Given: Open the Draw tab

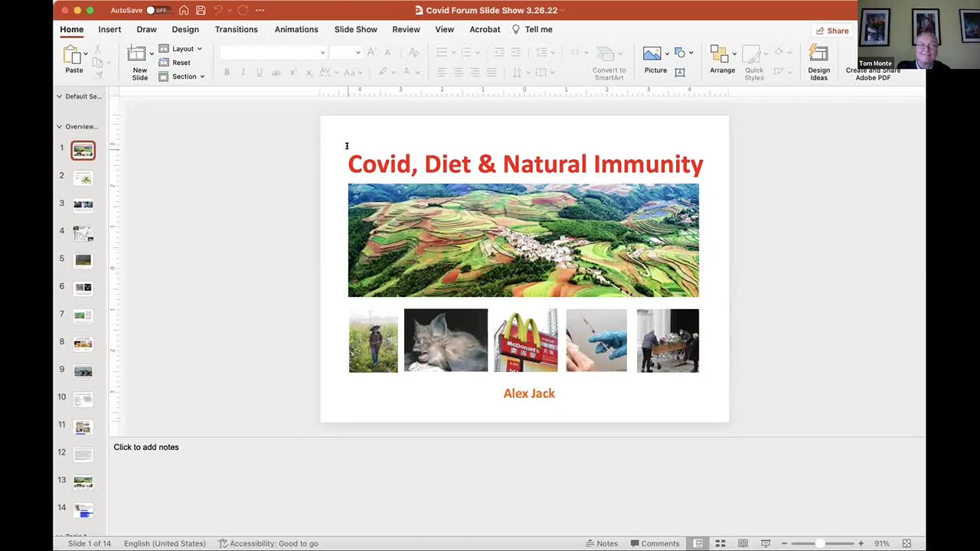Looking at the screenshot, I should coord(146,29).
